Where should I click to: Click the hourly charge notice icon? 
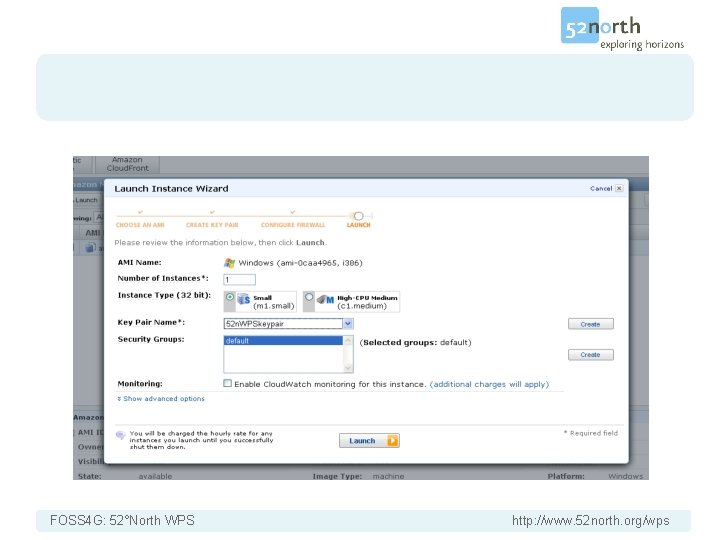click(x=120, y=434)
